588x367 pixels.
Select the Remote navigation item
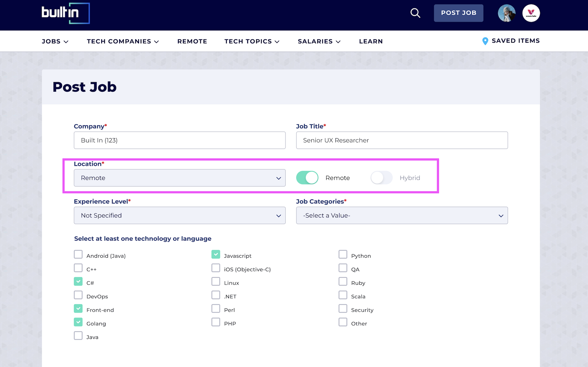[192, 41]
